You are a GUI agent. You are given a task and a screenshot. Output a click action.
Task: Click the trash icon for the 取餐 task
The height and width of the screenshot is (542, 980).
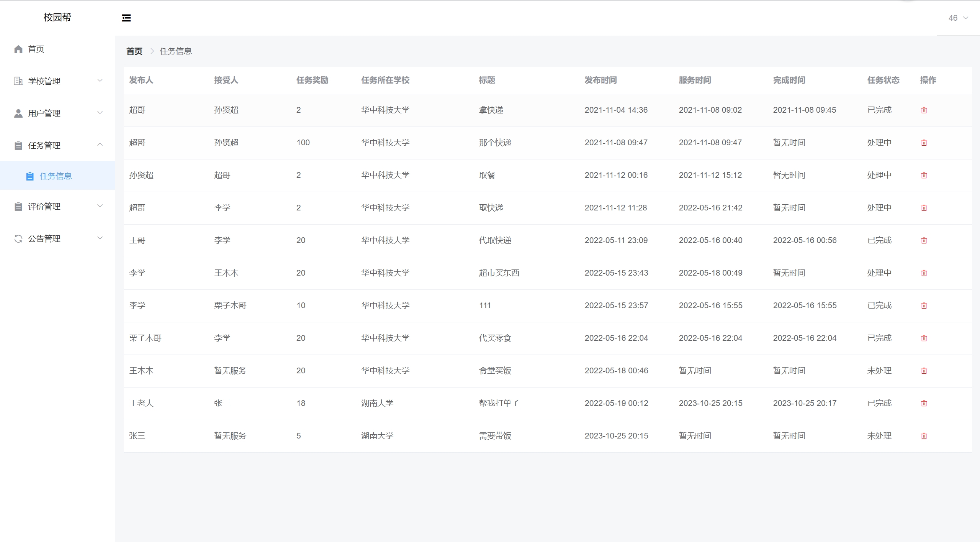(924, 176)
